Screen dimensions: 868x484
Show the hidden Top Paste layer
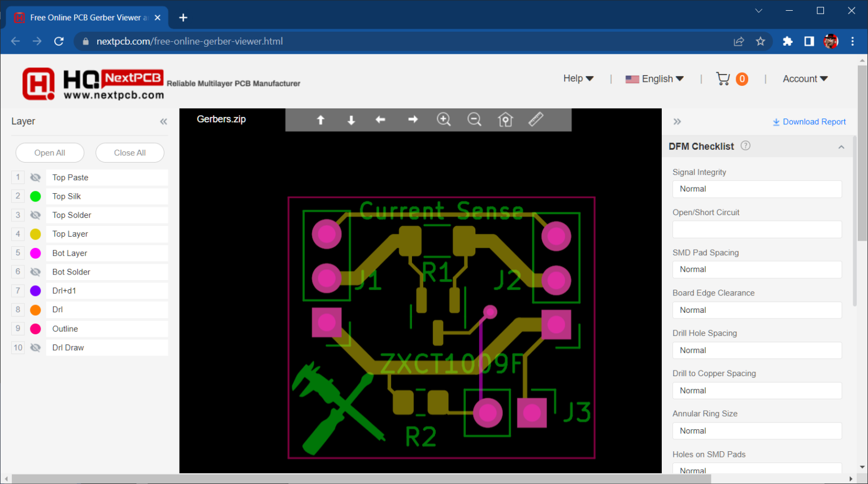pos(35,177)
